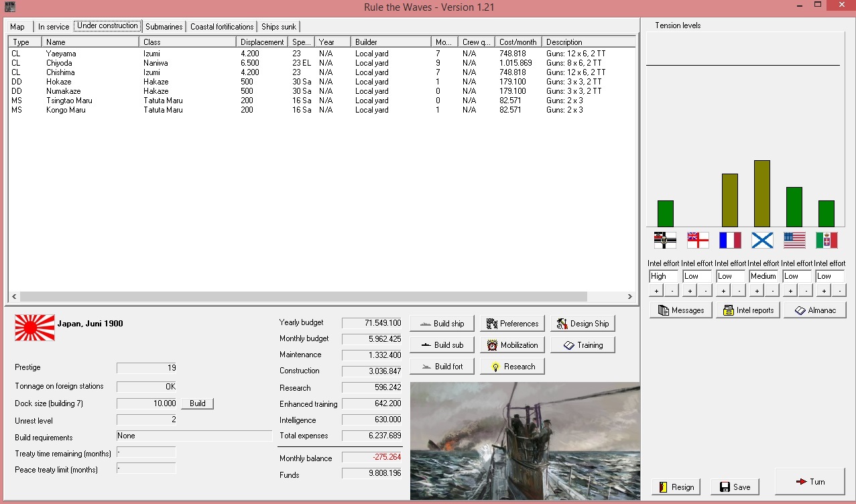The width and height of the screenshot is (856, 504).
Task: Select the French tricolor flag icon
Action: [x=730, y=240]
